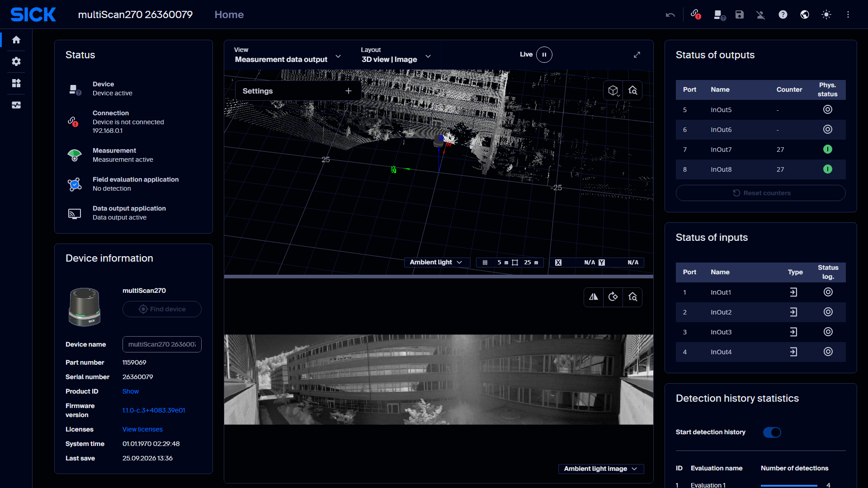
Task: Toggle the X axis measurement marker
Action: tap(558, 263)
